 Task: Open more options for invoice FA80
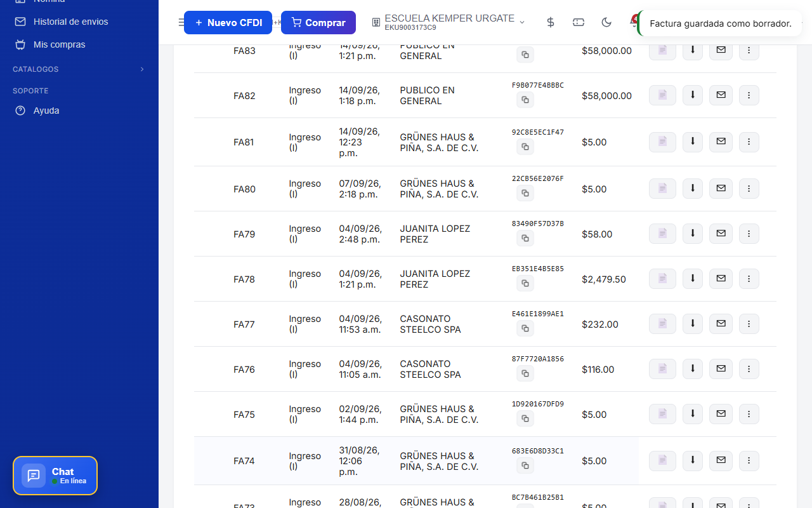(749, 189)
